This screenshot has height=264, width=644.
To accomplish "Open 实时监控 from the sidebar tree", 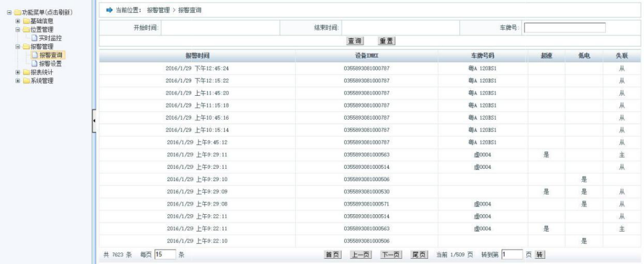I will 50,38.
